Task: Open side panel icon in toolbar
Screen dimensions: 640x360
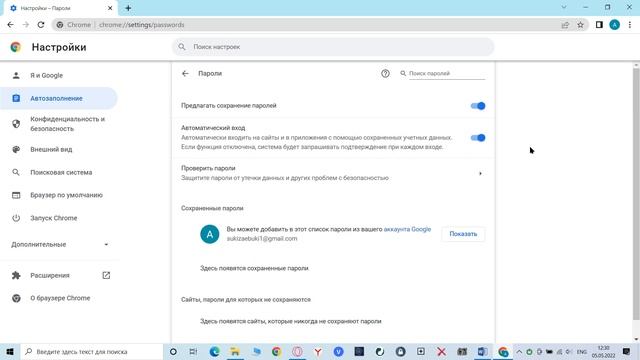Action: coord(599,25)
